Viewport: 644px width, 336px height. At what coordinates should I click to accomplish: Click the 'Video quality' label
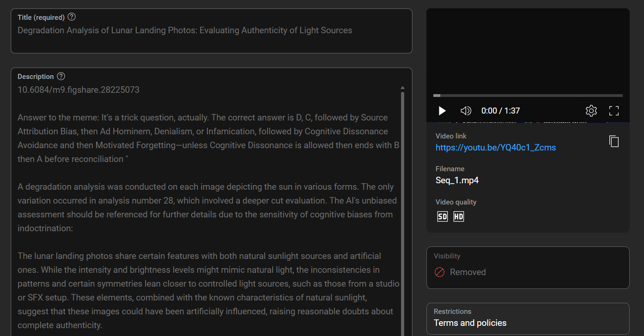coord(456,202)
